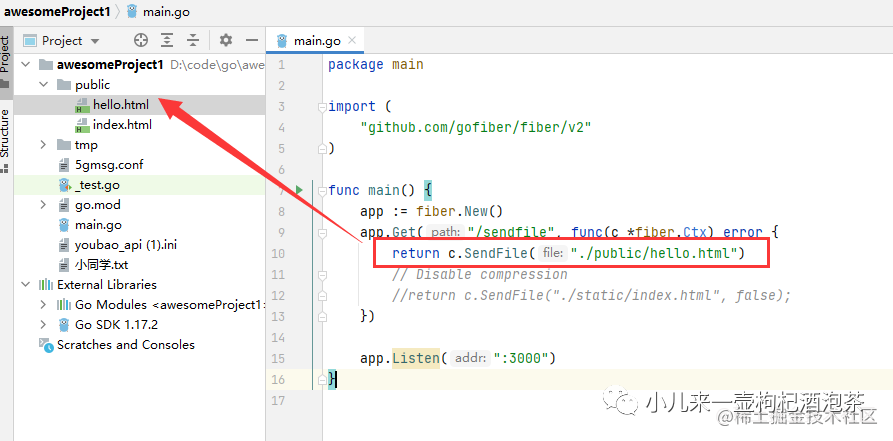
Task: Click awesomeProject1 in the breadcrumb bar
Action: pyautogui.click(x=57, y=11)
